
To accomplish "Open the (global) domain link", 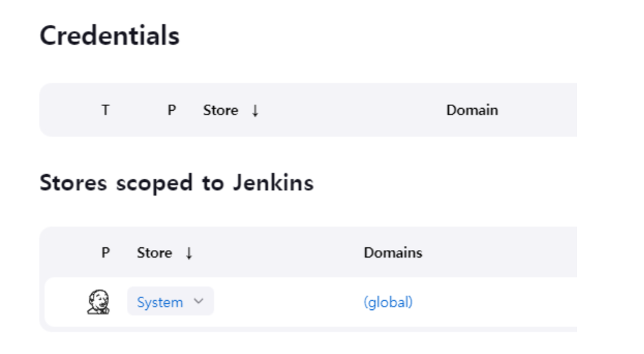I will tap(388, 302).
